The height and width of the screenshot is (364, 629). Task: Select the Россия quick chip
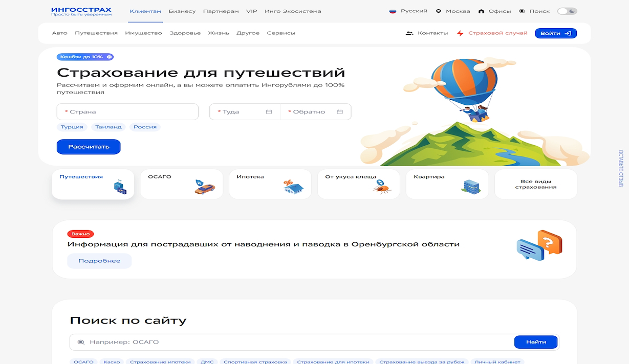145,127
